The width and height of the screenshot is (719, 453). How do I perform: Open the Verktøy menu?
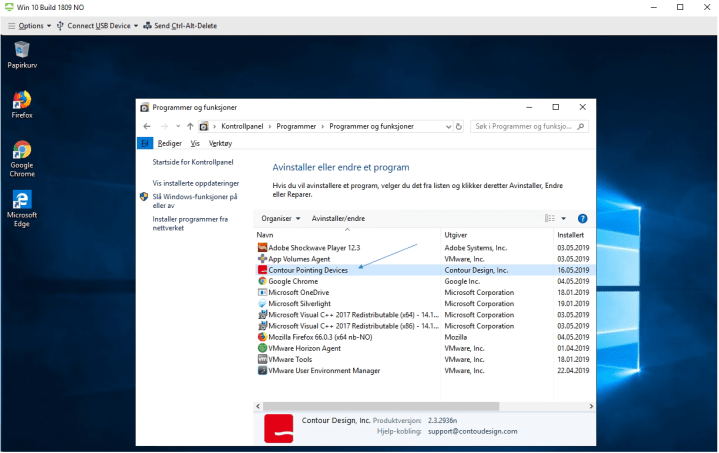click(219, 144)
